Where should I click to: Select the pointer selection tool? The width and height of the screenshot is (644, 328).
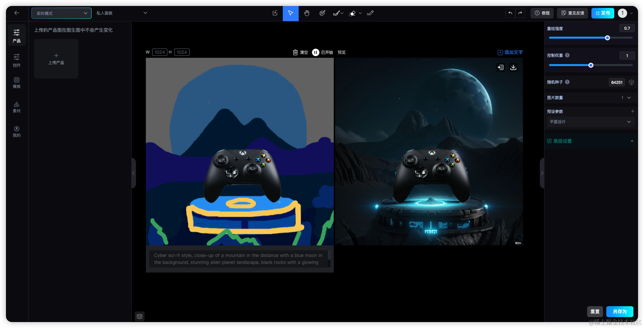pos(290,13)
